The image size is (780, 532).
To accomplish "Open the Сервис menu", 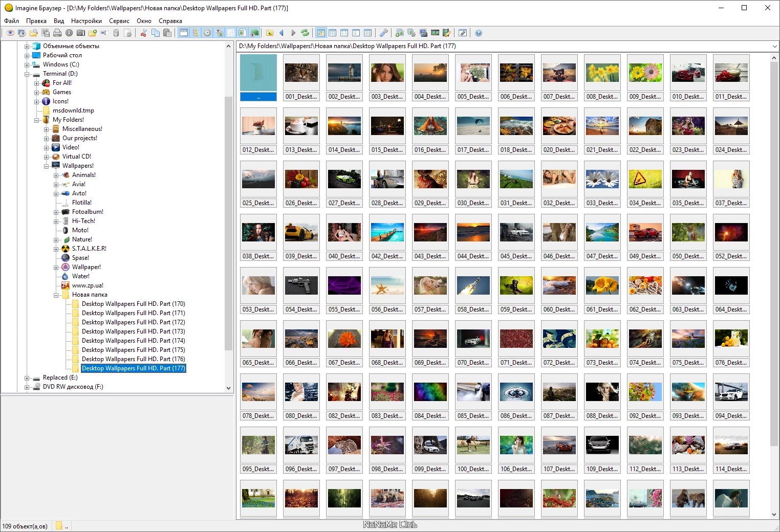I will pyautogui.click(x=119, y=21).
